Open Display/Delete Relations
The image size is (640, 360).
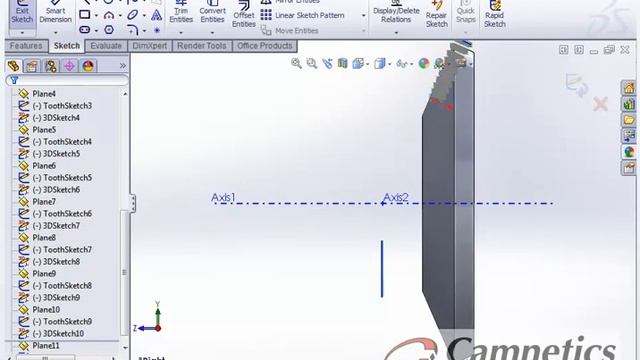396,12
